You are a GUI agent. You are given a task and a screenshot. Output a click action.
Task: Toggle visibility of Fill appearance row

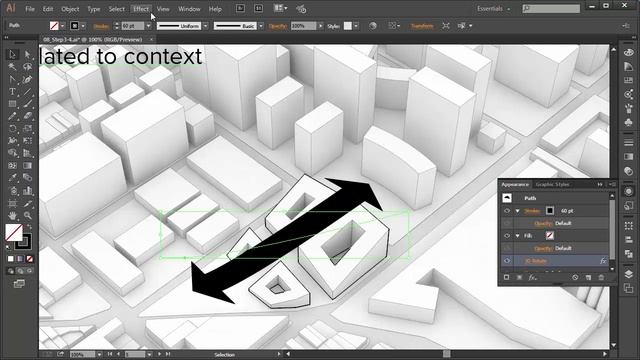coord(507,236)
